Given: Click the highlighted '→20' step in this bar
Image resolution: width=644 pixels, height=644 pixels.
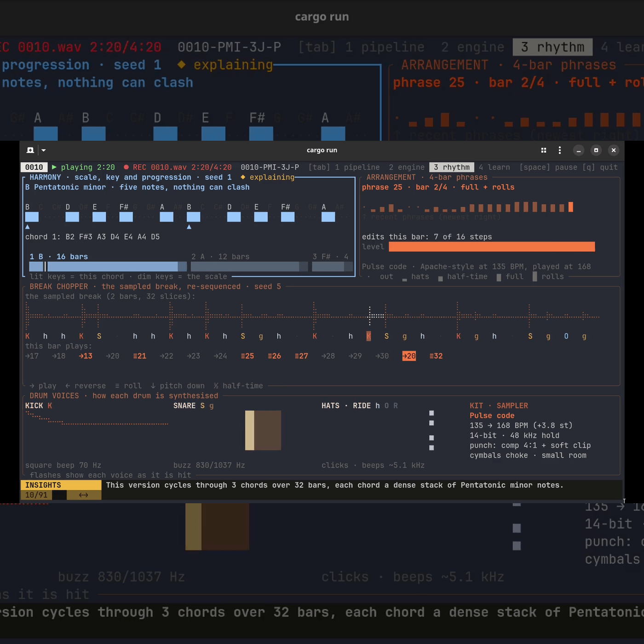Looking at the screenshot, I should [409, 356].
